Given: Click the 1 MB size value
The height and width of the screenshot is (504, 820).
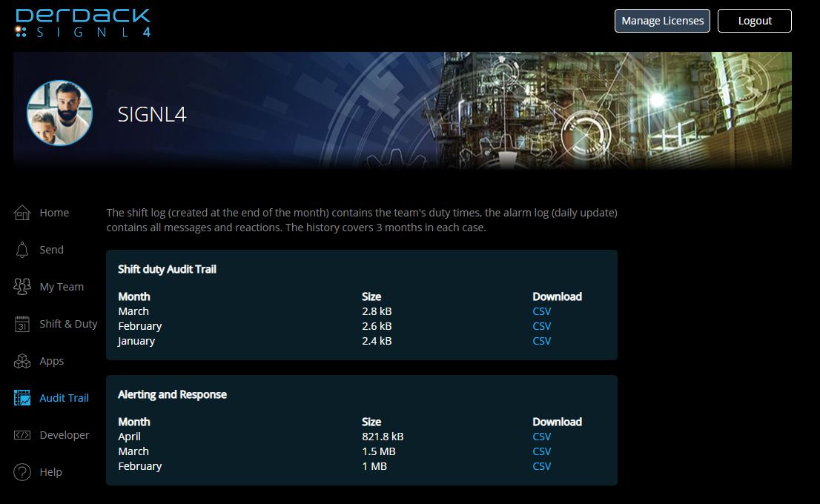Looking at the screenshot, I should (x=374, y=466).
